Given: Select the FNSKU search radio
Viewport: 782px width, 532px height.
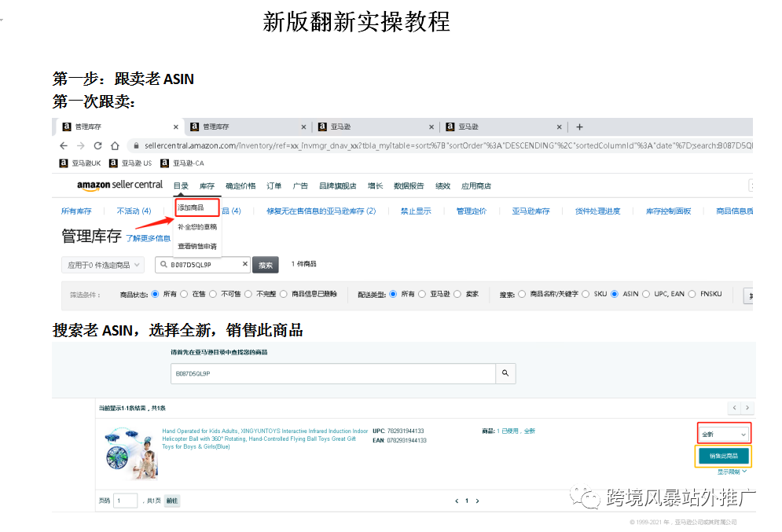Looking at the screenshot, I should (692, 294).
